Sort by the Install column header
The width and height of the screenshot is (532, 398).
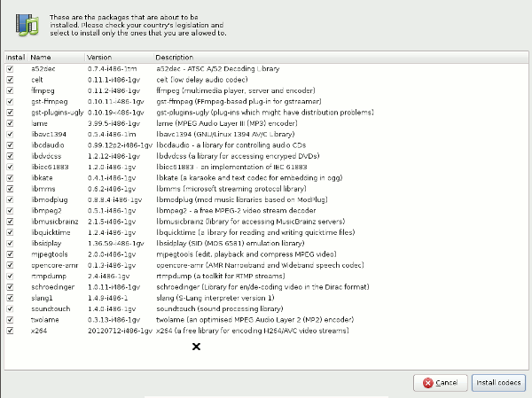(16, 58)
